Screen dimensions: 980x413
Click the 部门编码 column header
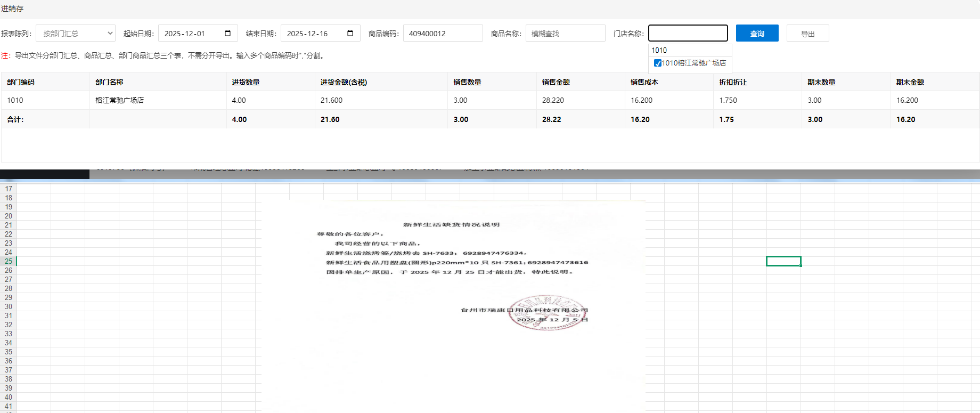(x=21, y=82)
